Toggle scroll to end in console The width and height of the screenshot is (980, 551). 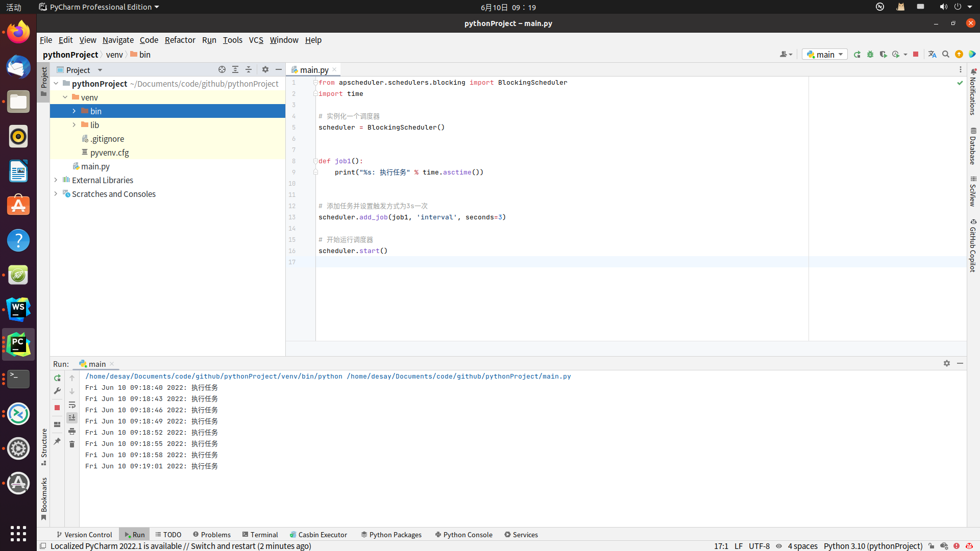(x=72, y=418)
